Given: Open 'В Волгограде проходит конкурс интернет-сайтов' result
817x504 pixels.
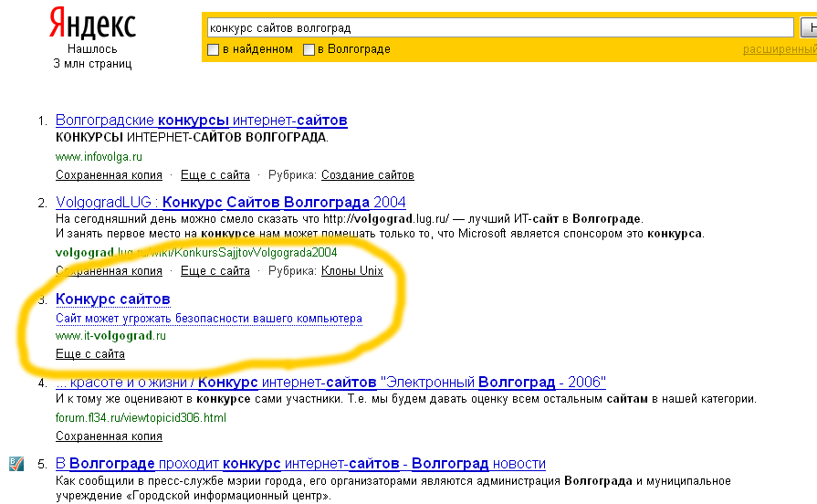Looking at the screenshot, I should point(300,464).
